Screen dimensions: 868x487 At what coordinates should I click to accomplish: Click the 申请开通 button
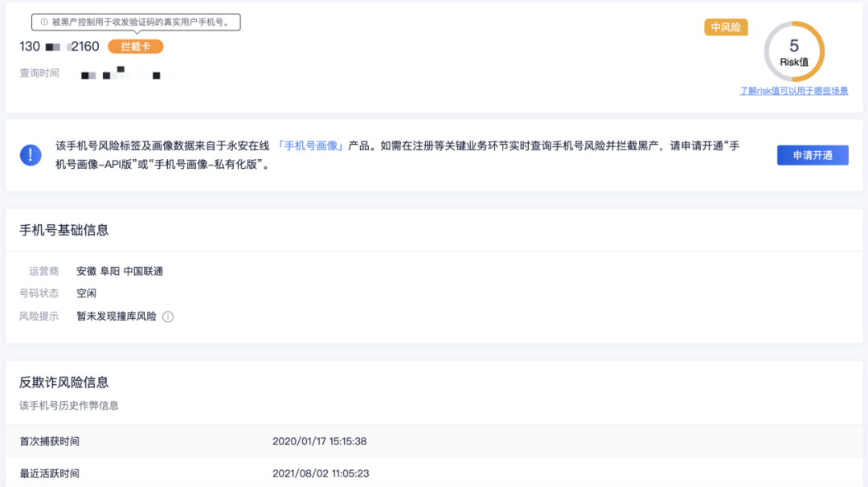813,155
